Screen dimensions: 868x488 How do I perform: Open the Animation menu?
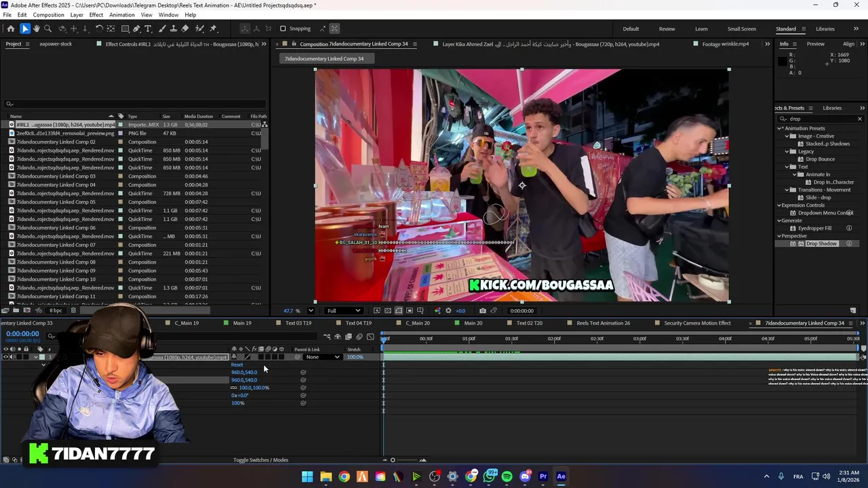click(122, 15)
